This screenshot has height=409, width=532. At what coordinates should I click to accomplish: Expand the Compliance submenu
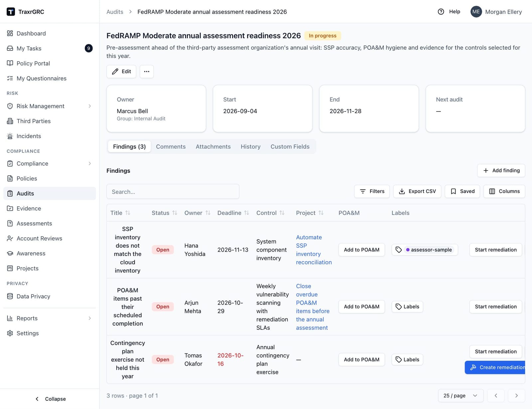coord(50,163)
